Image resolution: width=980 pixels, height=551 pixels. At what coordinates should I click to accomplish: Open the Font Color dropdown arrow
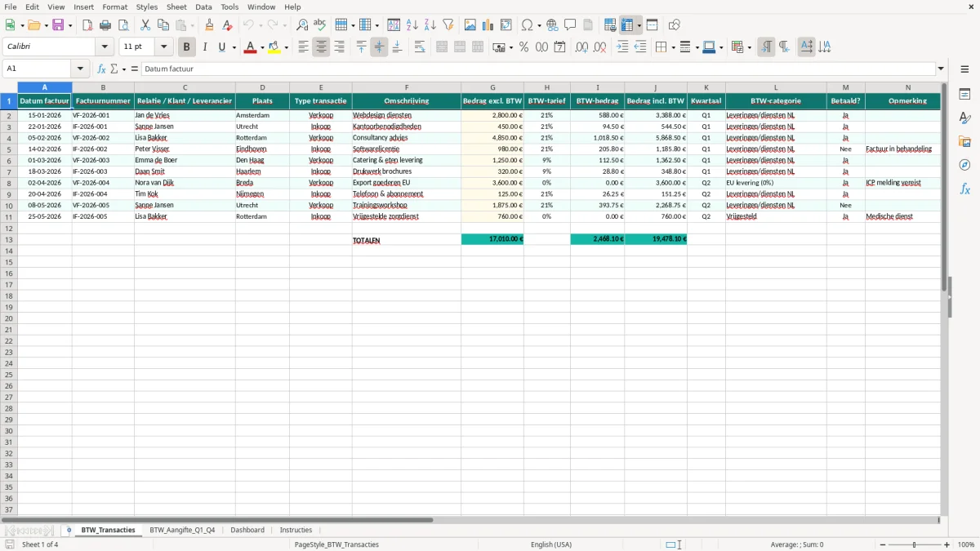pos(261,47)
